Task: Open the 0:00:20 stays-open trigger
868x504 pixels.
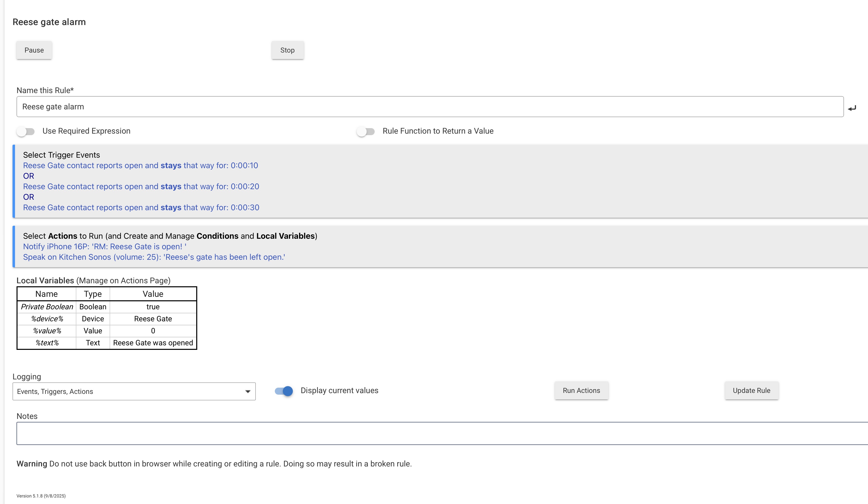Action: pos(141,186)
